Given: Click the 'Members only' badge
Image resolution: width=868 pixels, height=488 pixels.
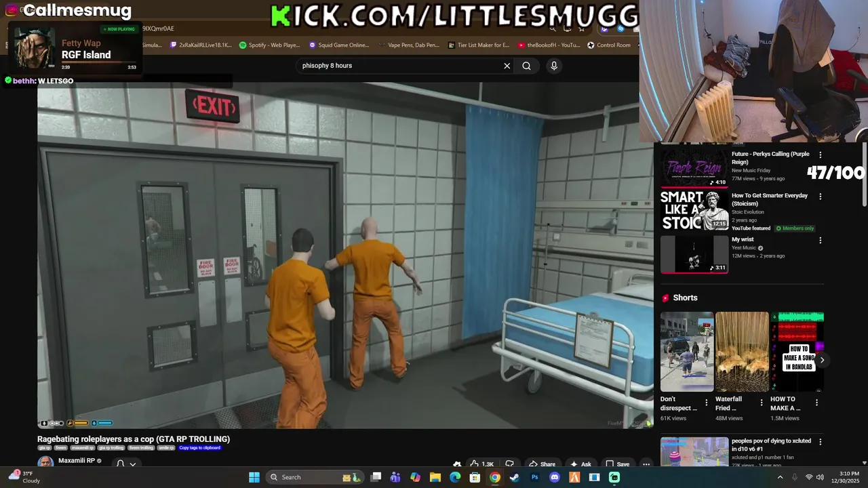Looking at the screenshot, I should point(795,228).
